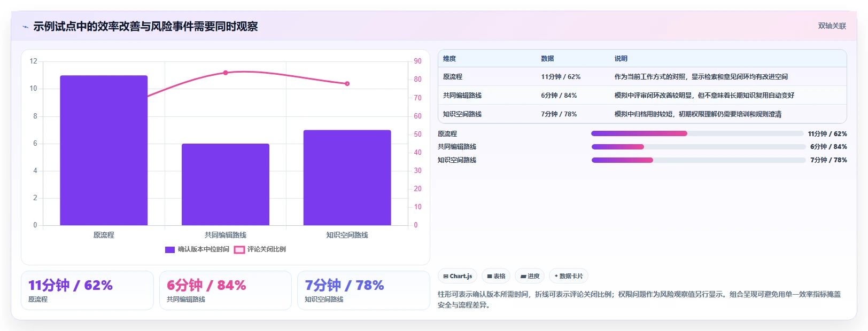Toggle the 确认版本中位时间 legend entry

[197, 249]
